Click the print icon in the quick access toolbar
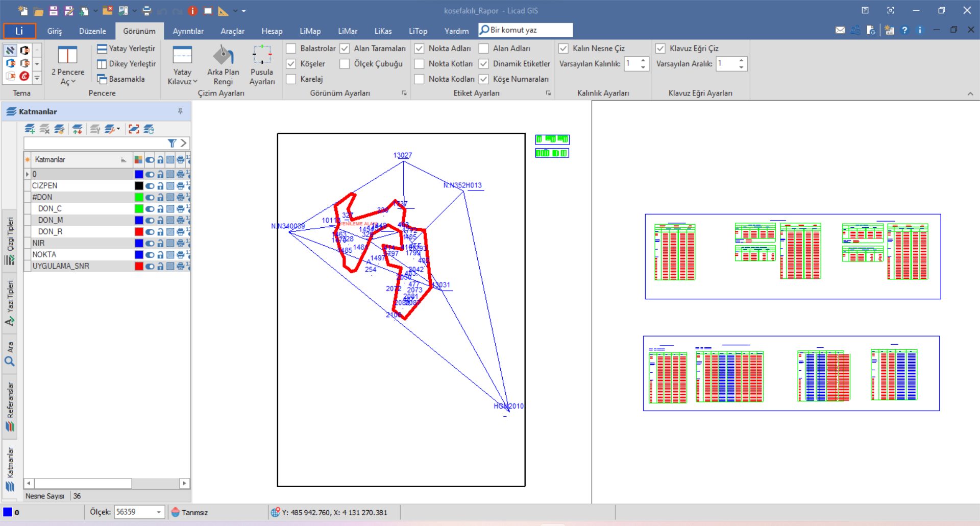This screenshot has height=526, width=980. [x=147, y=10]
